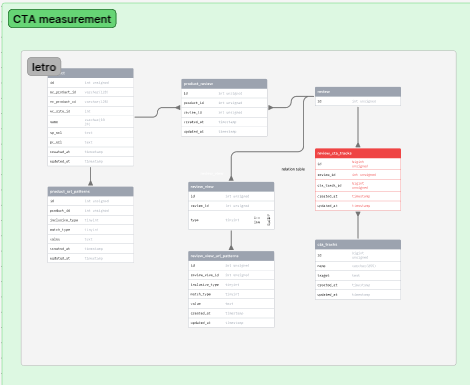Click product_id row in product_url_patterns table
Image resolution: width=470 pixels, height=385 pixels.
tap(90, 211)
